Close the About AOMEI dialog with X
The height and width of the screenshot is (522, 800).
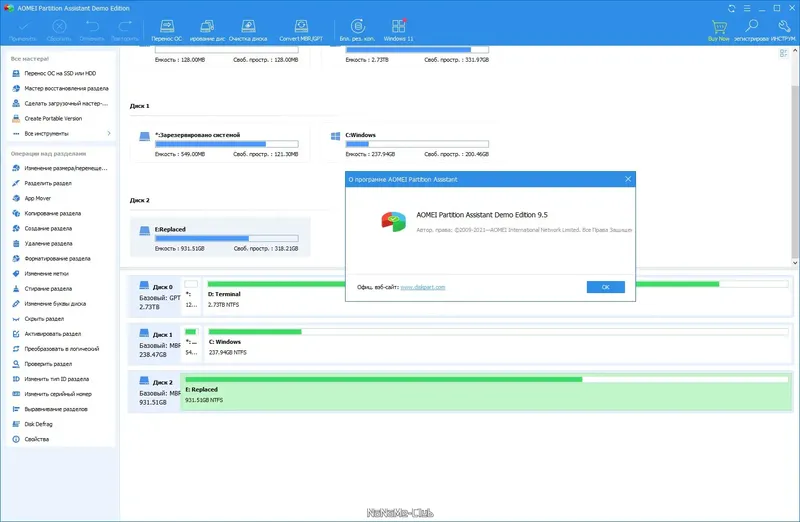pyautogui.click(x=628, y=179)
